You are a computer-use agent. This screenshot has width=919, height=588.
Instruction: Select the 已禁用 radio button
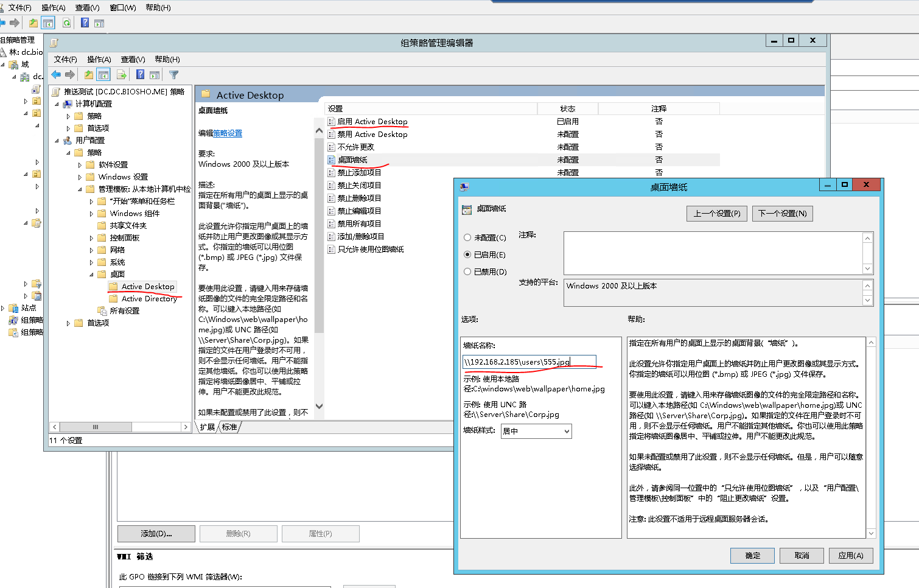click(467, 272)
